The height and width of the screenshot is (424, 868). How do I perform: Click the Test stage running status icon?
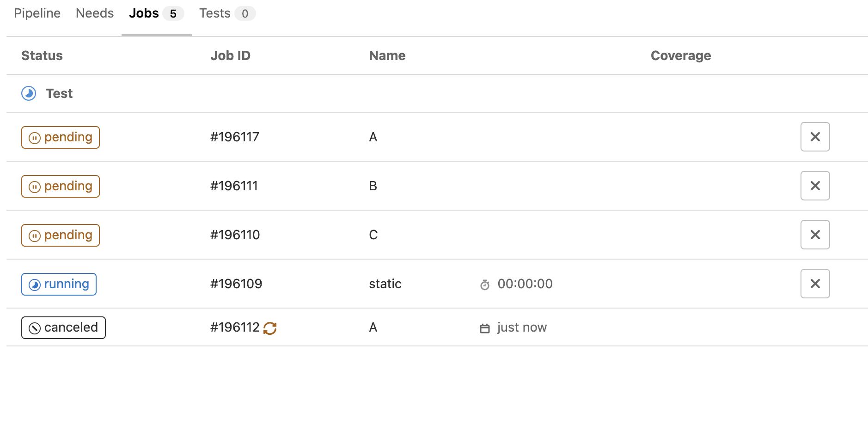(x=29, y=93)
